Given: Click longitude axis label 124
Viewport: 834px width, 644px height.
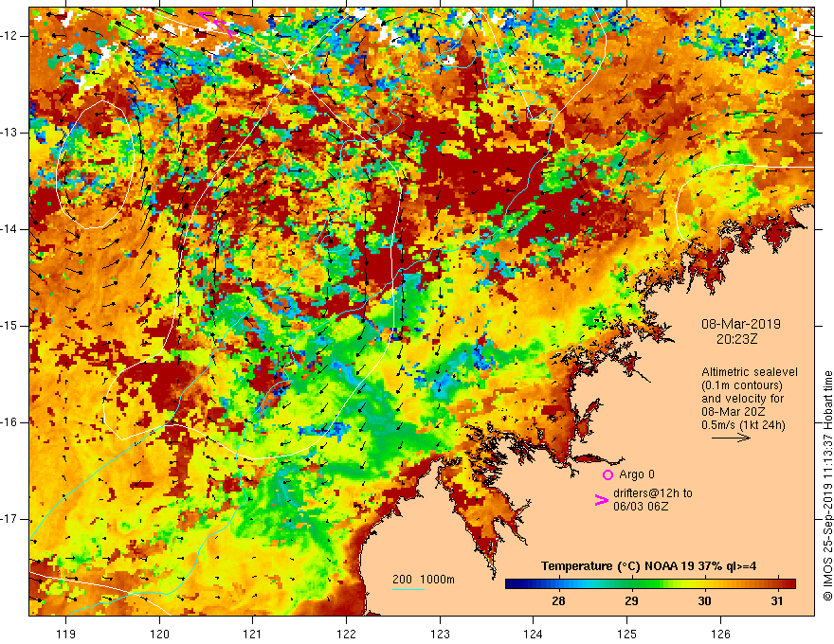Looking at the screenshot, I should 534,634.
